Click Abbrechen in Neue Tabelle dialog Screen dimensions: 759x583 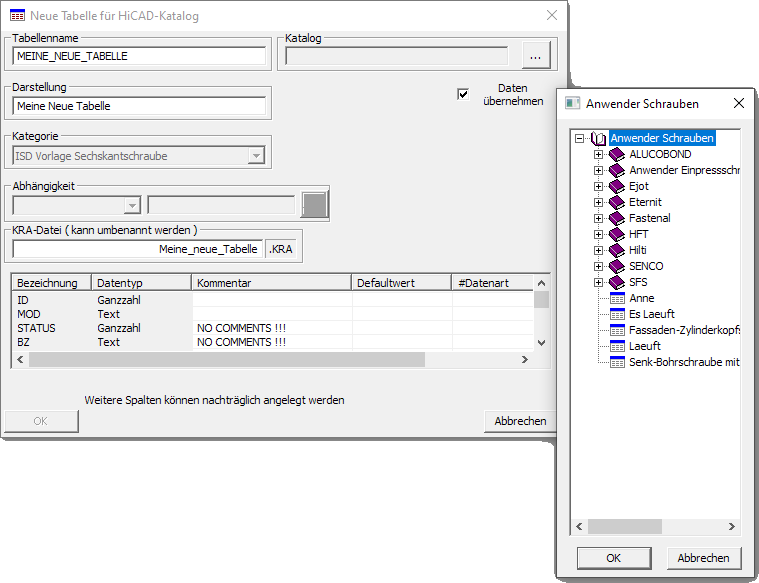click(x=520, y=421)
